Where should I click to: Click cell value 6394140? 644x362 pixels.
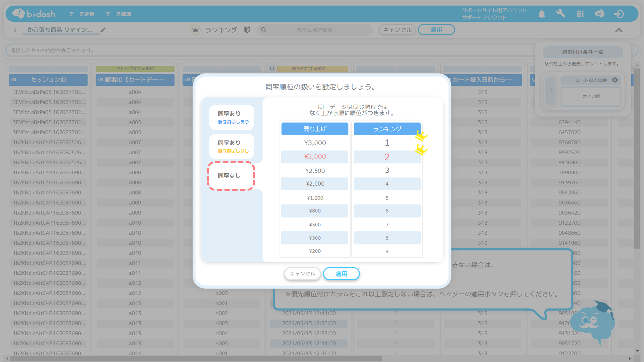(569, 122)
